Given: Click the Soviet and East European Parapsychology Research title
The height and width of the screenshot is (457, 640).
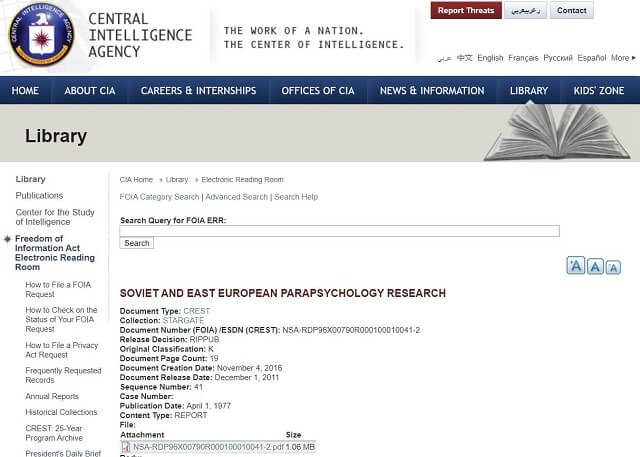Looking at the screenshot, I should click(282, 293).
